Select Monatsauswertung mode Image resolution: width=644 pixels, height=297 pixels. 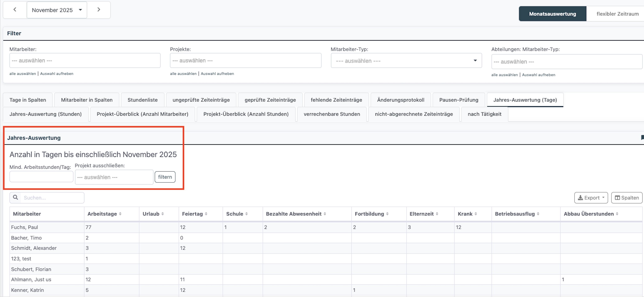(x=552, y=14)
